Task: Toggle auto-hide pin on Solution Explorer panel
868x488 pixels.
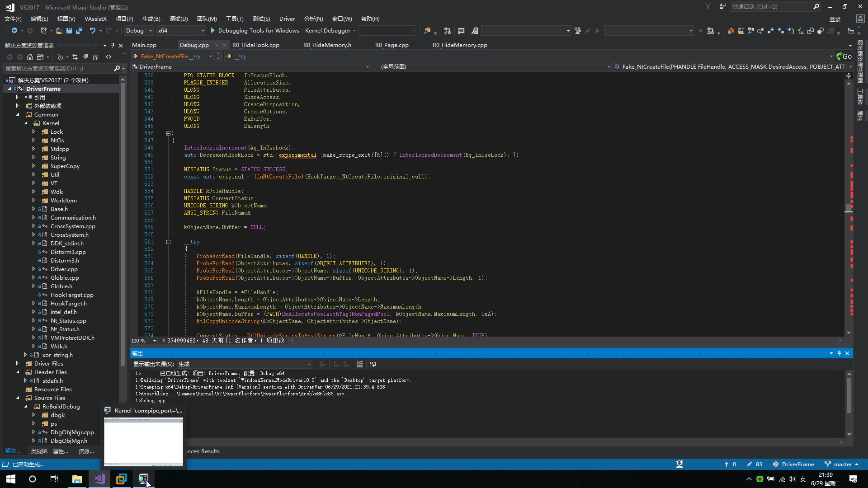Action: point(113,45)
